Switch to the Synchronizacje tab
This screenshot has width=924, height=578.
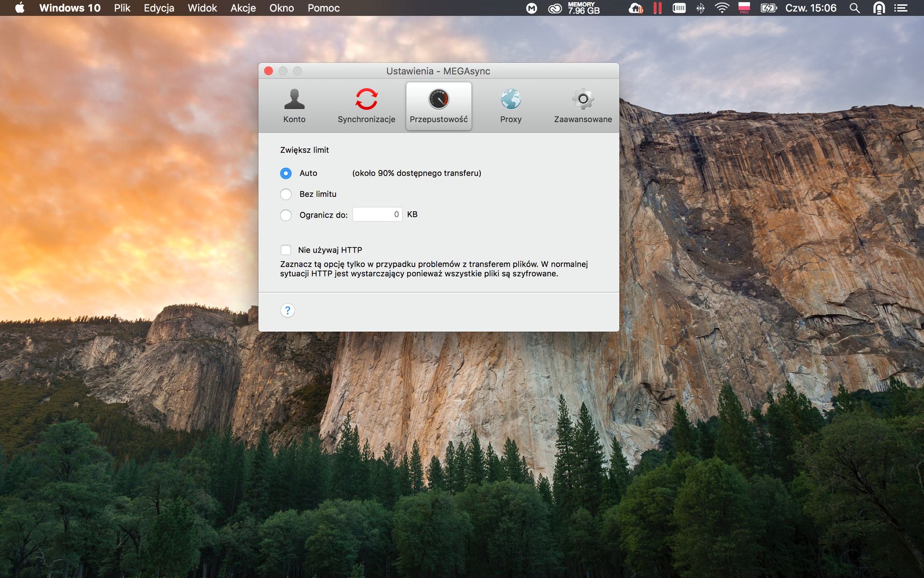click(x=366, y=106)
